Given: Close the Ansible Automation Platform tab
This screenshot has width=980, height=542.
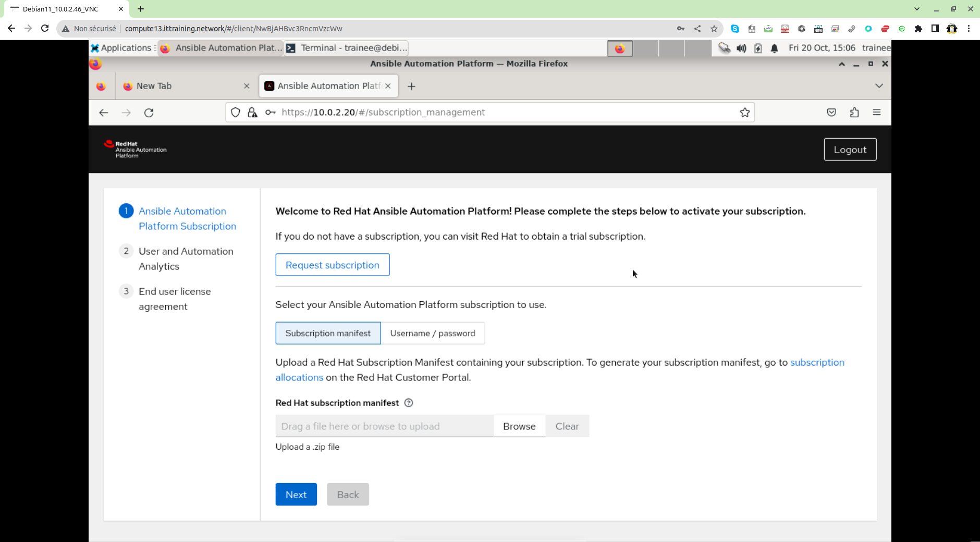Looking at the screenshot, I should pos(388,86).
